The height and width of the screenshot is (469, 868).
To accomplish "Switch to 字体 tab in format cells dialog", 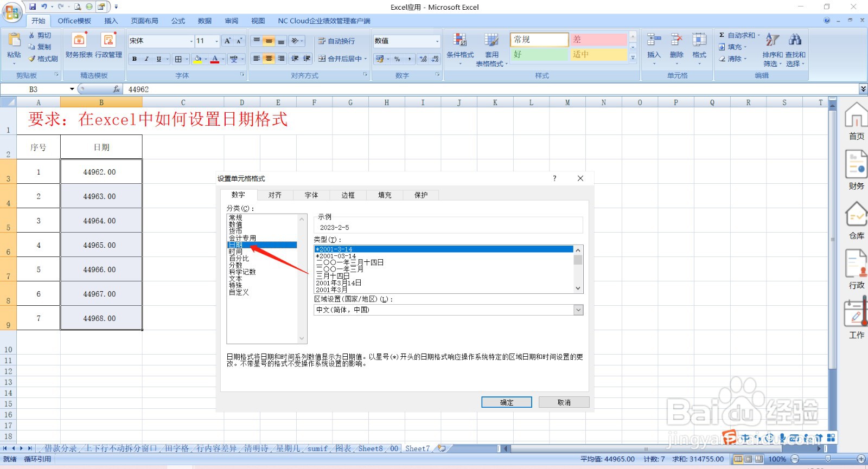I will point(311,195).
